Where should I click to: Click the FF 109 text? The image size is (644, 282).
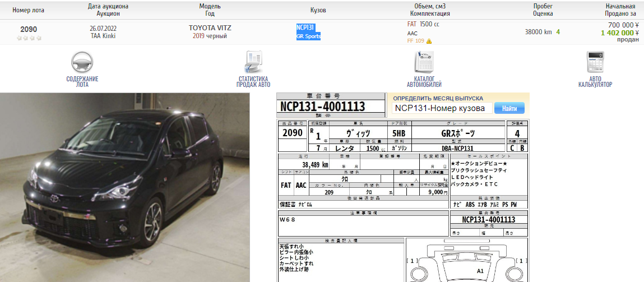click(416, 41)
